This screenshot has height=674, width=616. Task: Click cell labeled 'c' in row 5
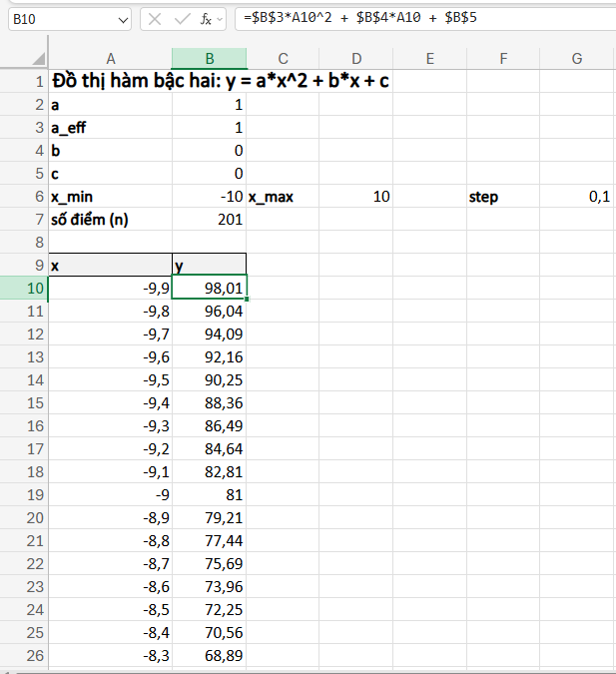pos(111,173)
